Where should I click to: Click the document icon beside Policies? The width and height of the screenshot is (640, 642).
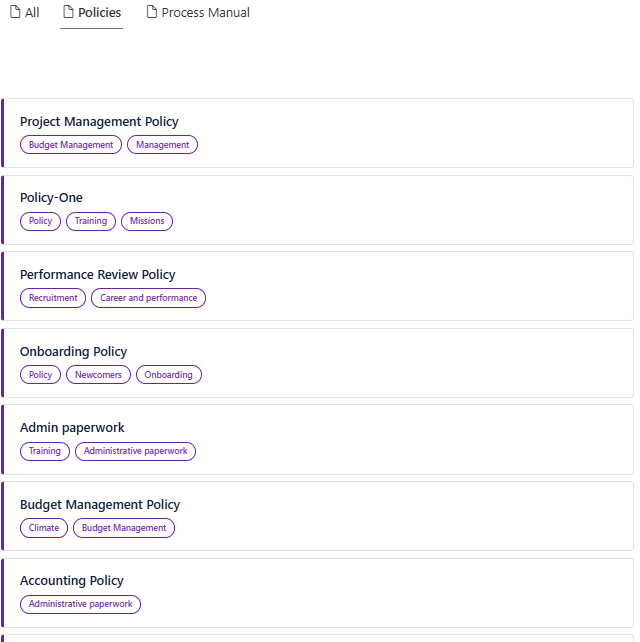(68, 12)
